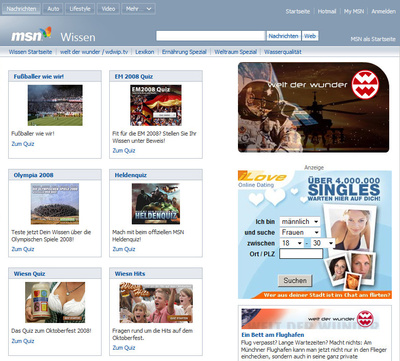Image resolution: width=400 pixels, height=361 pixels.
Task: Click the Web search button
Action: (310, 36)
